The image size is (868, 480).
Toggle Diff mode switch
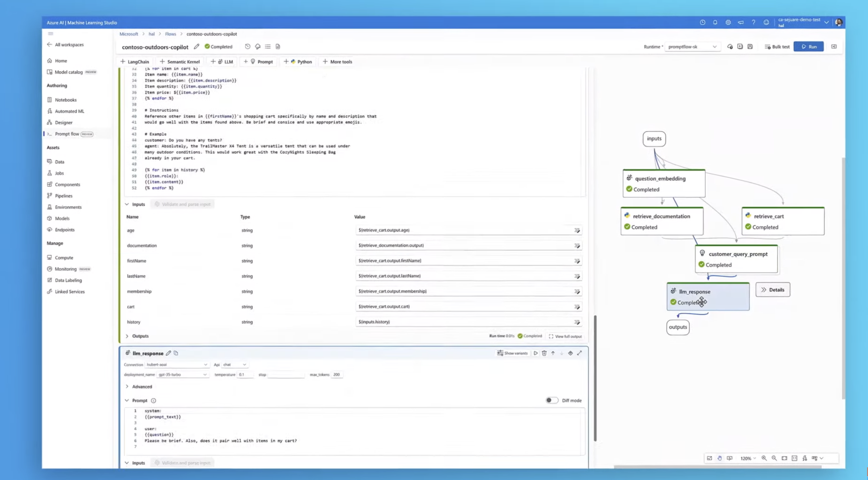552,400
